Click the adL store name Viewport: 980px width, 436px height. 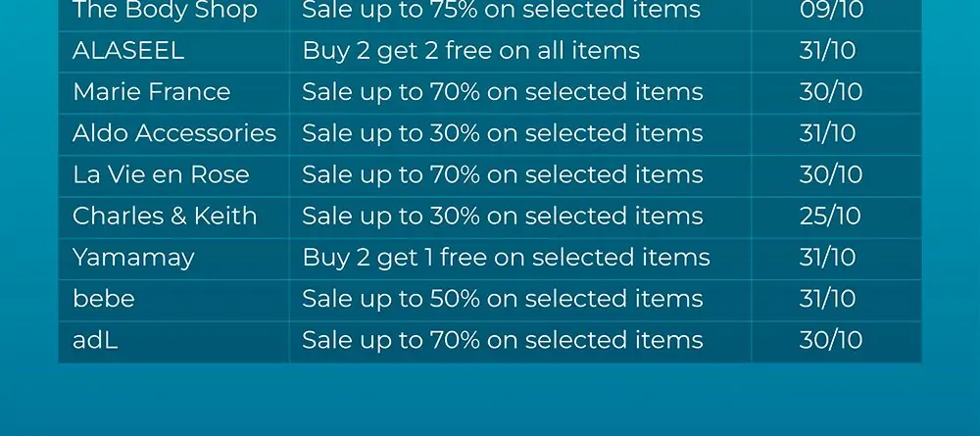[95, 340]
